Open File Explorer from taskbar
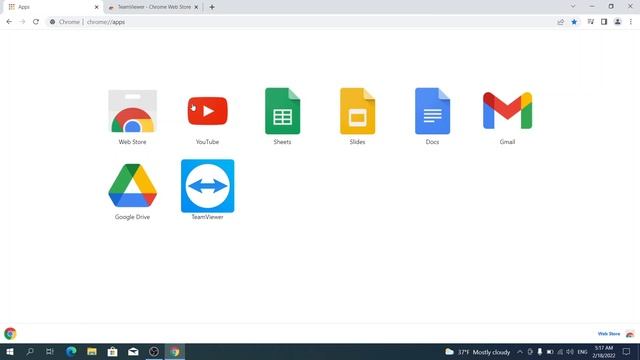The width and height of the screenshot is (640, 360). [x=92, y=352]
